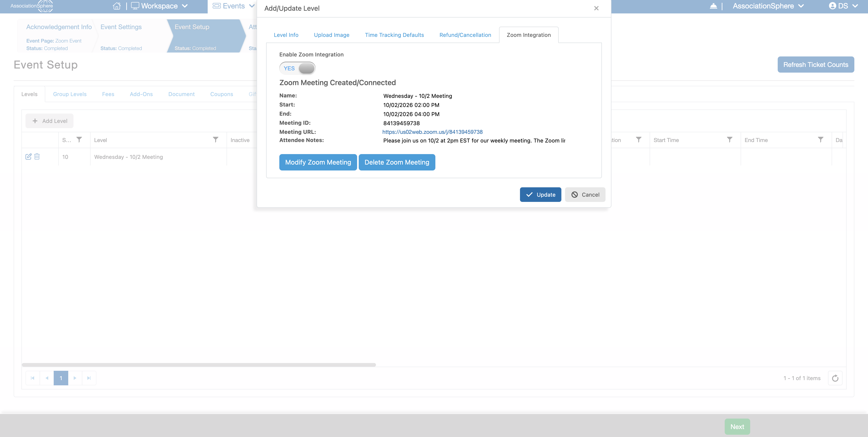Switch to the Upload Image tab
The width and height of the screenshot is (868, 437).
[x=332, y=35]
